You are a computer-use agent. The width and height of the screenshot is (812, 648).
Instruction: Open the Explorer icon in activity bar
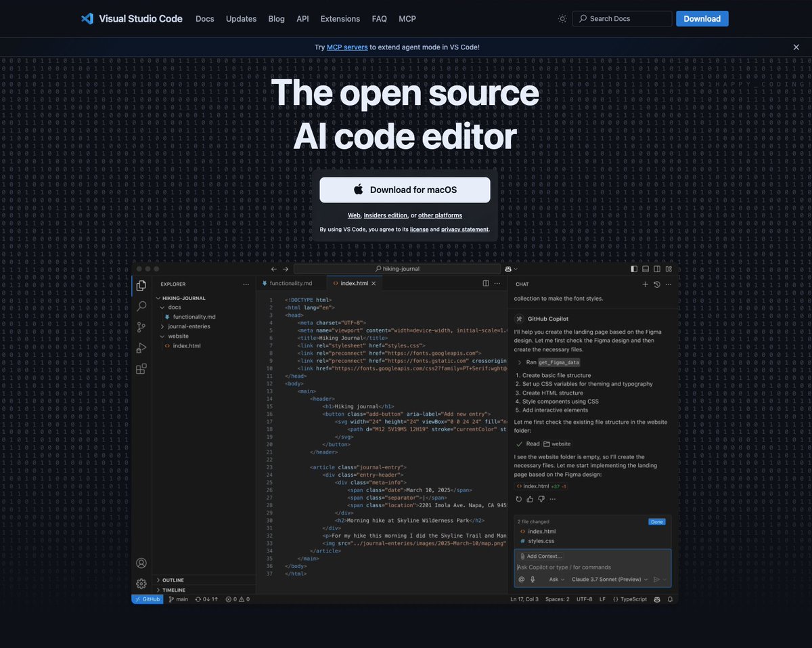click(141, 286)
